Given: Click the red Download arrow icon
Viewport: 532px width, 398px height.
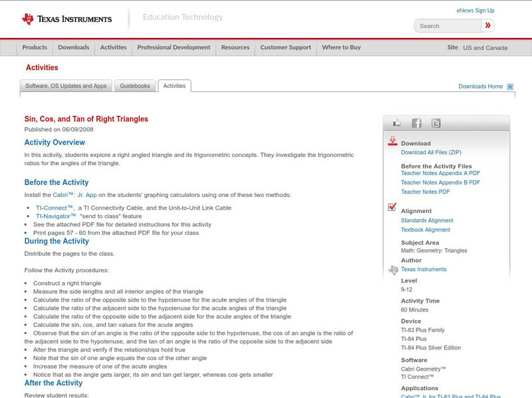Looking at the screenshot, I should pos(392,141).
